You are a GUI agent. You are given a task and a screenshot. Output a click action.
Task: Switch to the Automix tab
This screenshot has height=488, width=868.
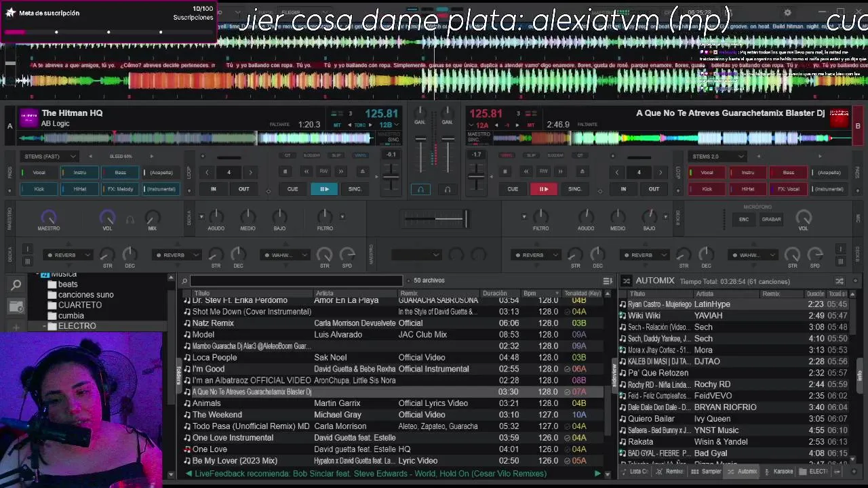click(x=742, y=472)
